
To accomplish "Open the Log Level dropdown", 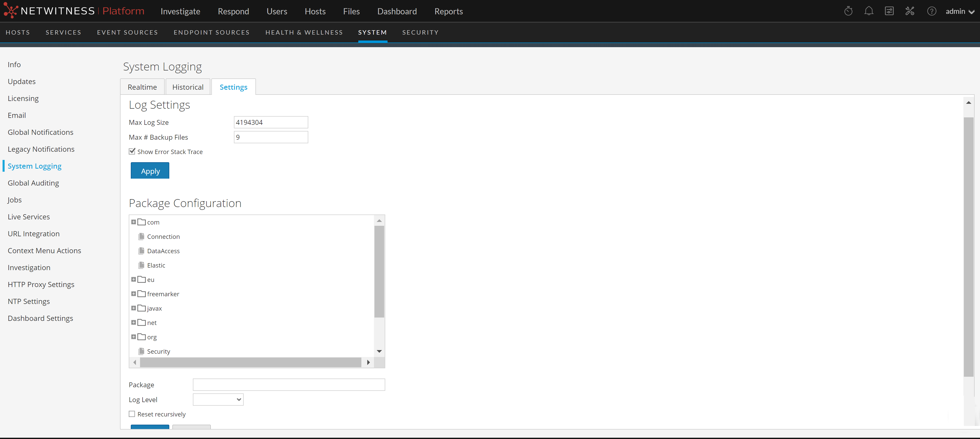I will pos(218,400).
